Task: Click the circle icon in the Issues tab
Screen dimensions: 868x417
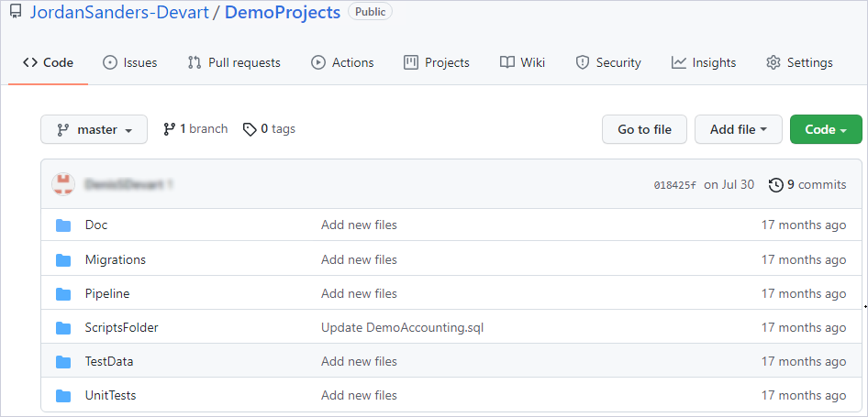Action: click(109, 62)
